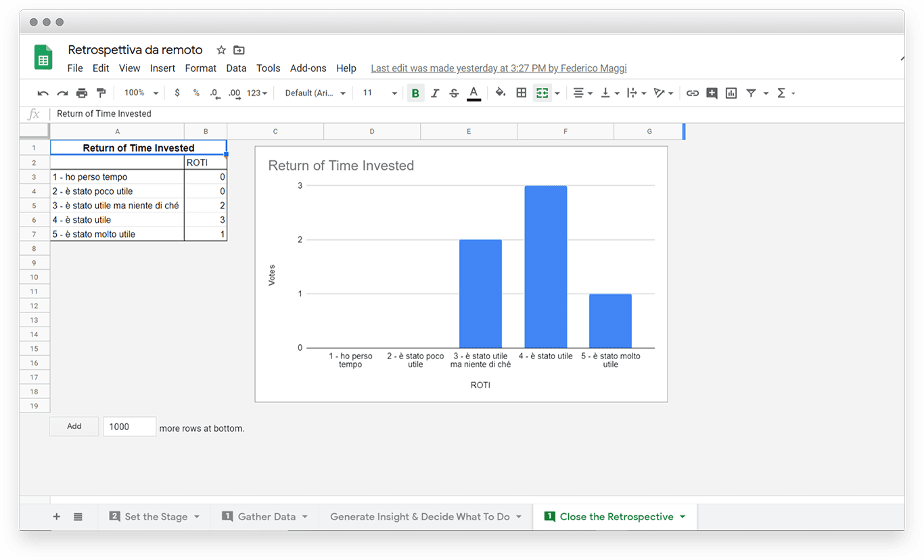The width and height of the screenshot is (924, 560).
Task: Toggle merge cells
Action: coord(542,93)
